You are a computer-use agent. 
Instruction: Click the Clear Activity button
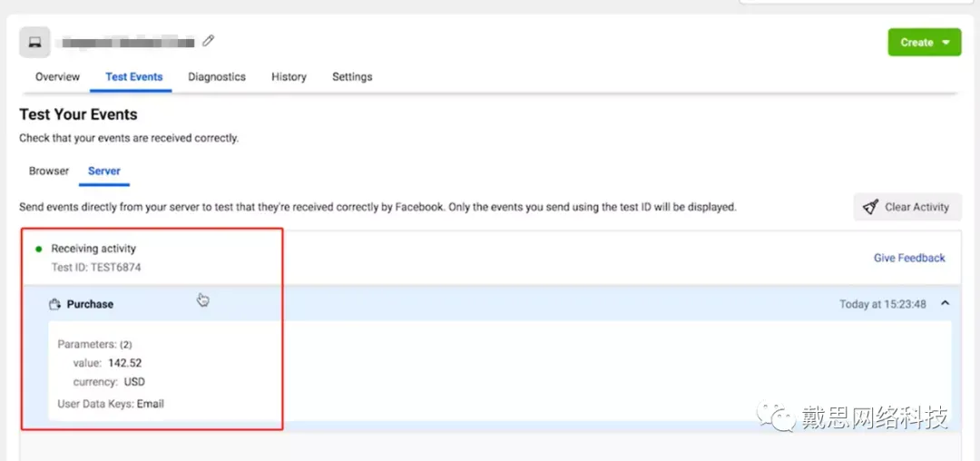point(907,208)
